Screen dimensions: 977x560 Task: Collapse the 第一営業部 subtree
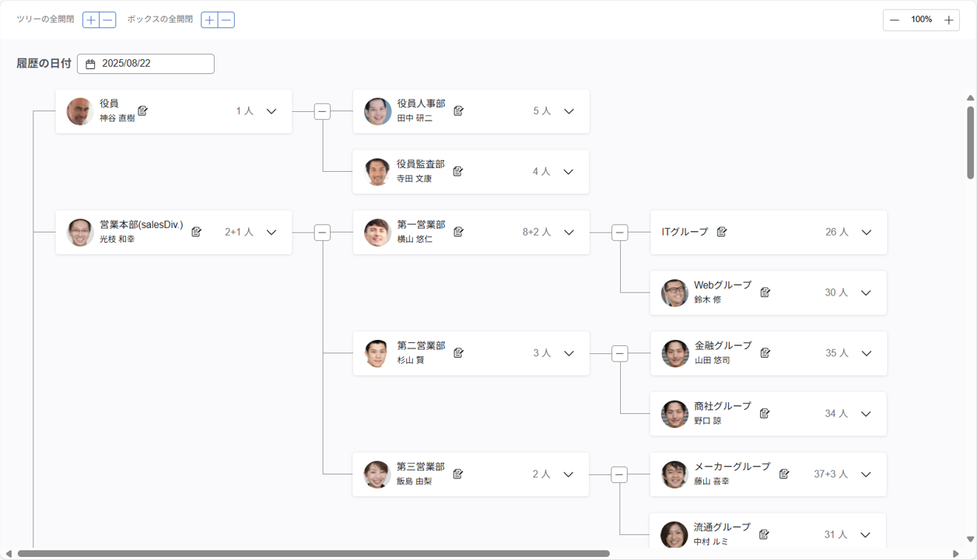[x=619, y=233]
